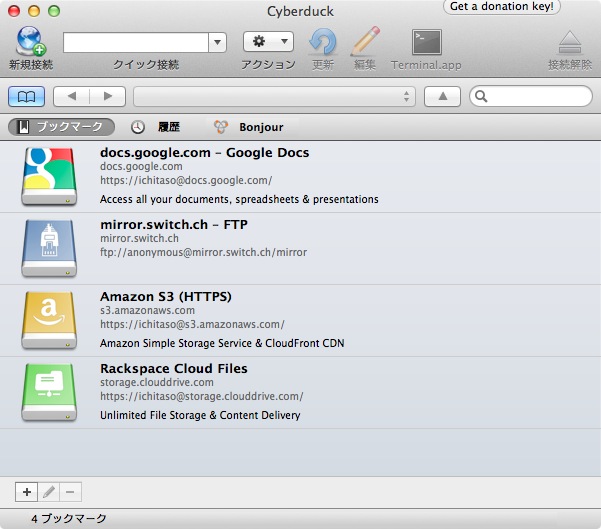Image resolution: width=601 pixels, height=529 pixels.
Task: Click Unlimited File Storage & Content Delivery text
Action: (200, 415)
